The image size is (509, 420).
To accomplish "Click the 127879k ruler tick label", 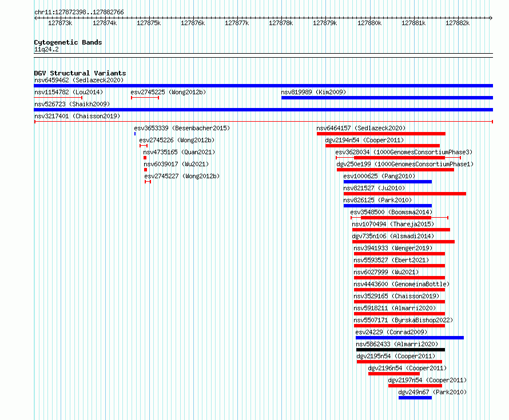I will tap(325, 23).
